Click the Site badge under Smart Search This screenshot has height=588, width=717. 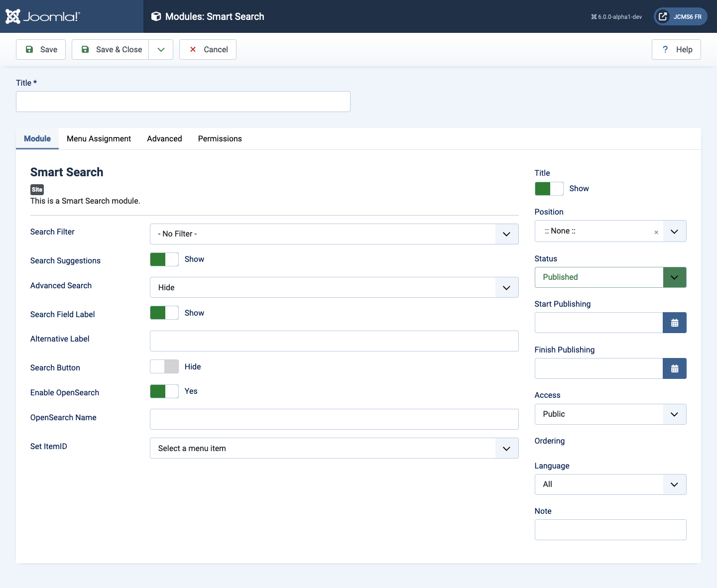coord(37,190)
